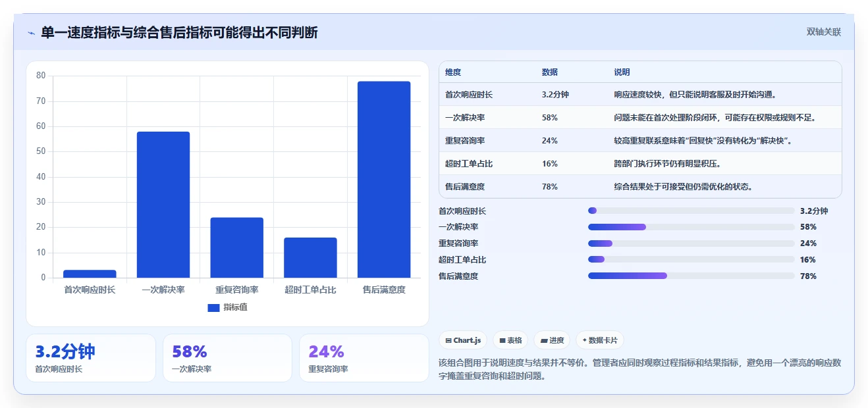868x408 pixels.
Task: Click the 58% 一次解决率 data card
Action: [x=227, y=358]
